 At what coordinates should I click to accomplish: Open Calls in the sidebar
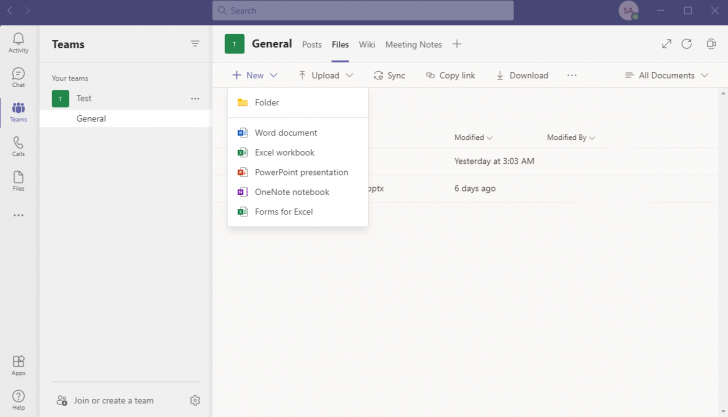(x=19, y=146)
